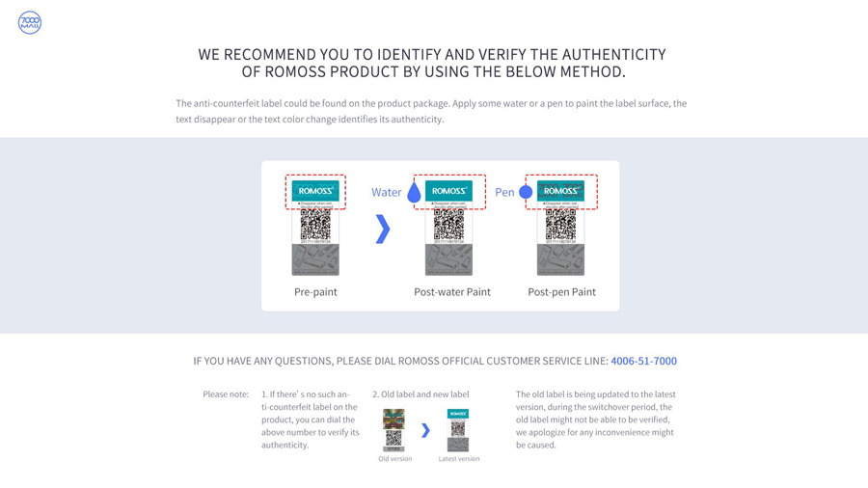Select the Latest version label thumbnail
This screenshot has width=868, height=488.
tap(458, 430)
